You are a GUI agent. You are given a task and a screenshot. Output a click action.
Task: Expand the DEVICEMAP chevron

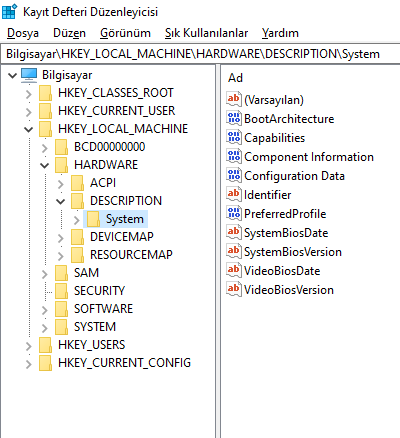pos(61,238)
